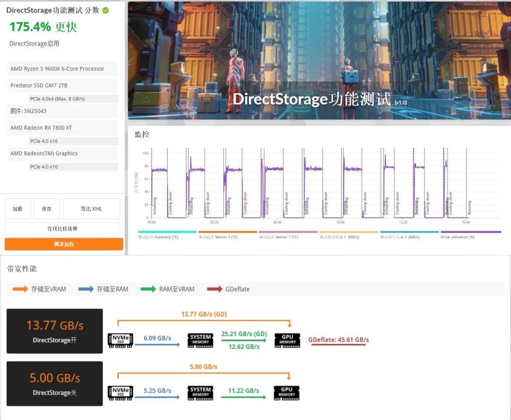Click the 13.77 GB/s DirectStorage开 result tile
This screenshot has height=420, width=511.
pos(55,331)
